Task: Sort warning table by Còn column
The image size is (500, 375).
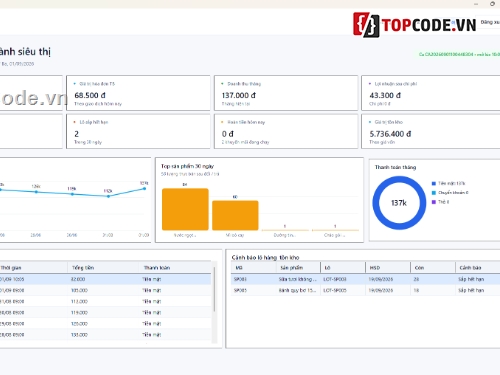Action: pos(433,268)
